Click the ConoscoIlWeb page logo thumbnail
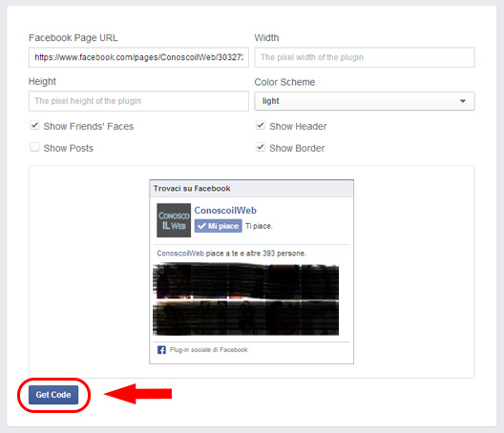 click(x=174, y=220)
